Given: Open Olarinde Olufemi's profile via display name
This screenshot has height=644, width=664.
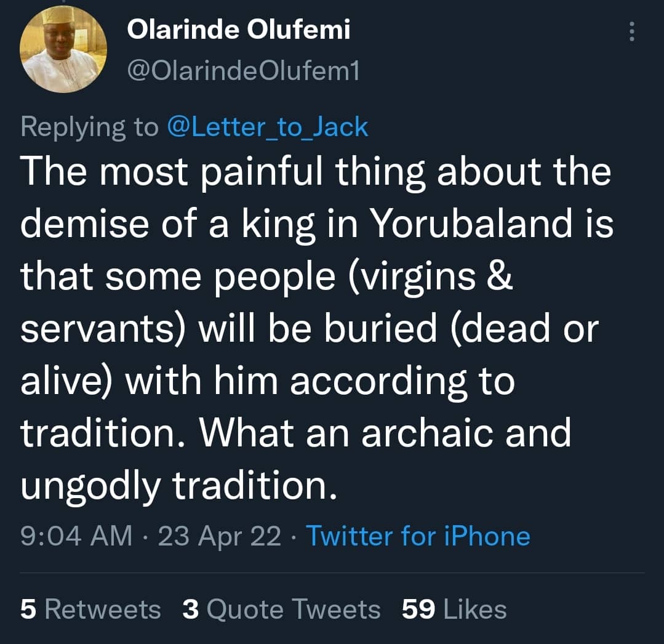Looking at the screenshot, I should (239, 29).
